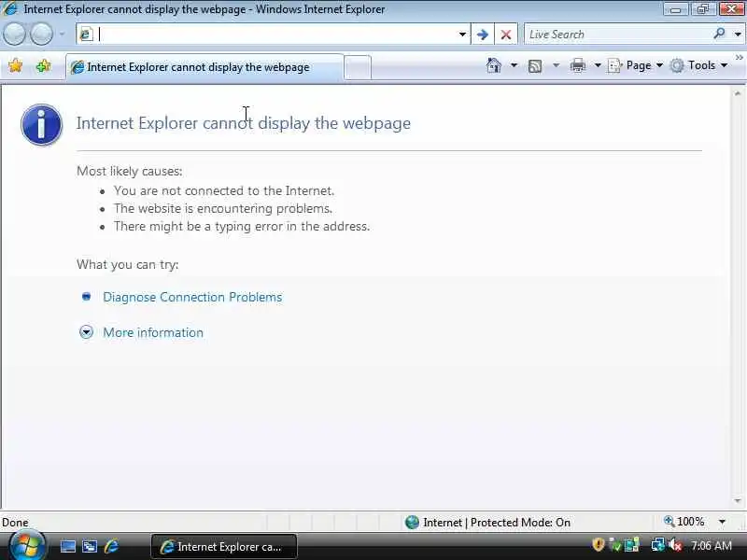
Task: Restore down the Internet Explorer window
Action: pyautogui.click(x=703, y=9)
